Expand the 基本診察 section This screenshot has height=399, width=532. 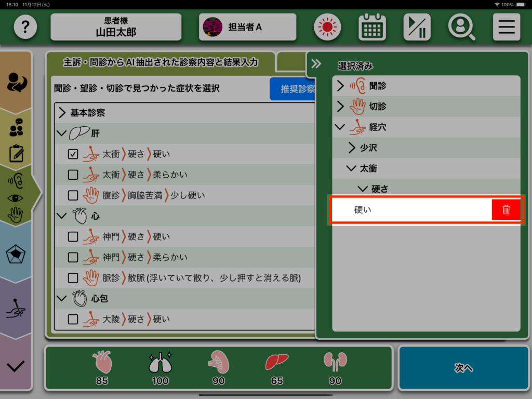pyautogui.click(x=62, y=113)
